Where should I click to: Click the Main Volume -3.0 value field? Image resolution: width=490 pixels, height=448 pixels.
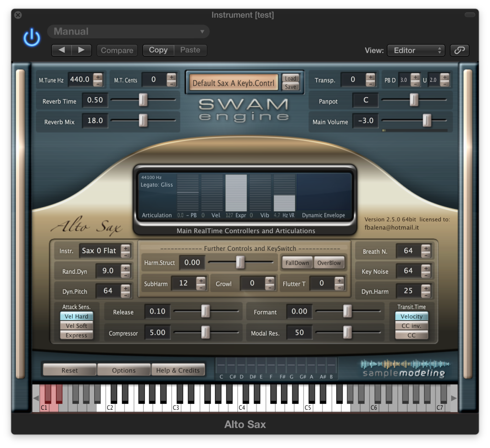pos(366,120)
